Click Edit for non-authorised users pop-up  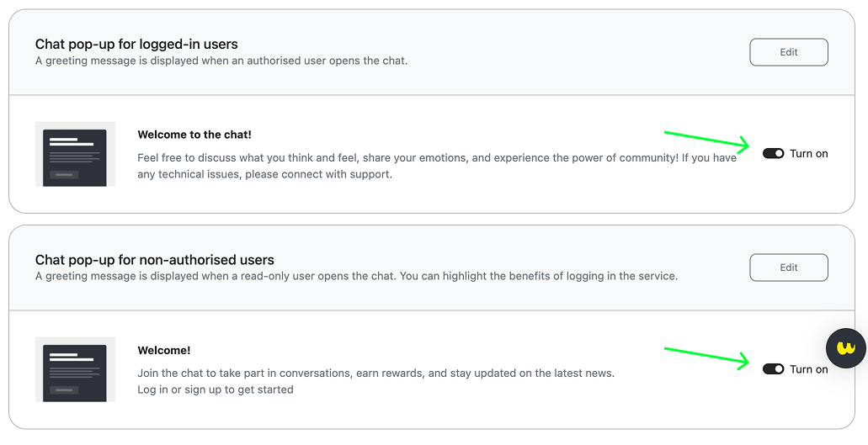click(789, 268)
